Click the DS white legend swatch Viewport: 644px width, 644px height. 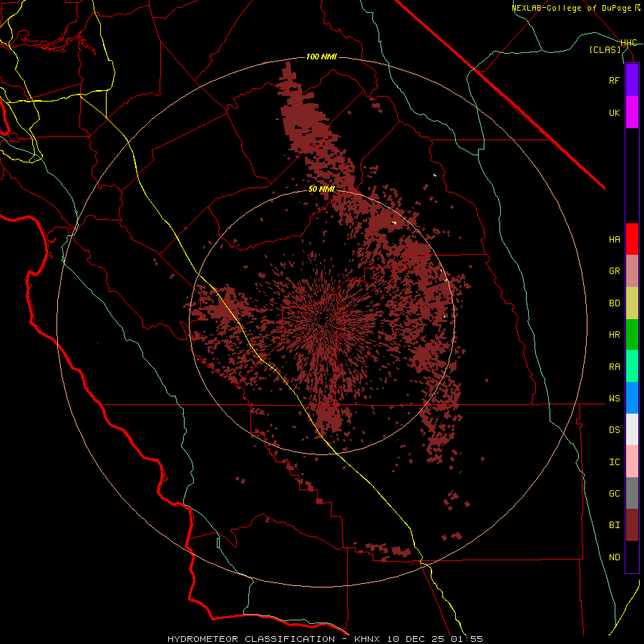click(x=632, y=429)
